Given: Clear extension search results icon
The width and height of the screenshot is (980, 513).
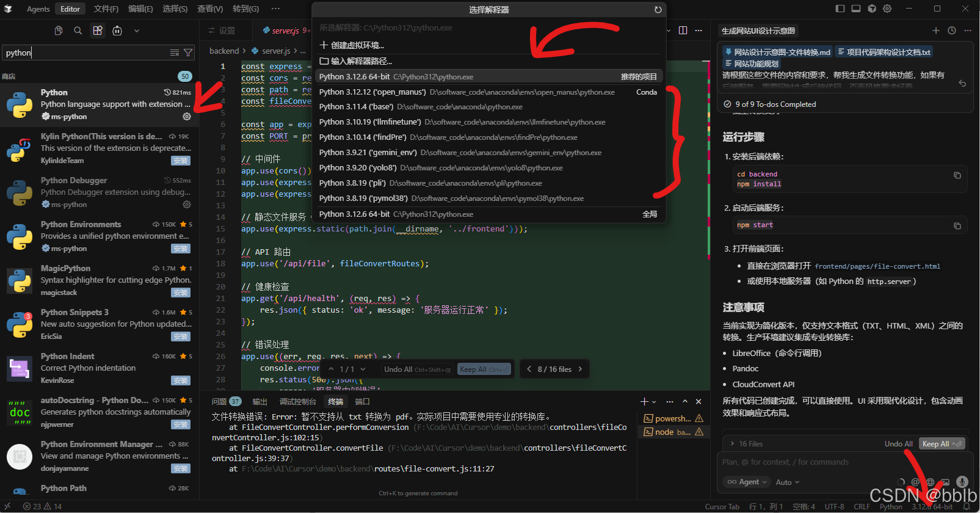Looking at the screenshot, I should [175, 53].
